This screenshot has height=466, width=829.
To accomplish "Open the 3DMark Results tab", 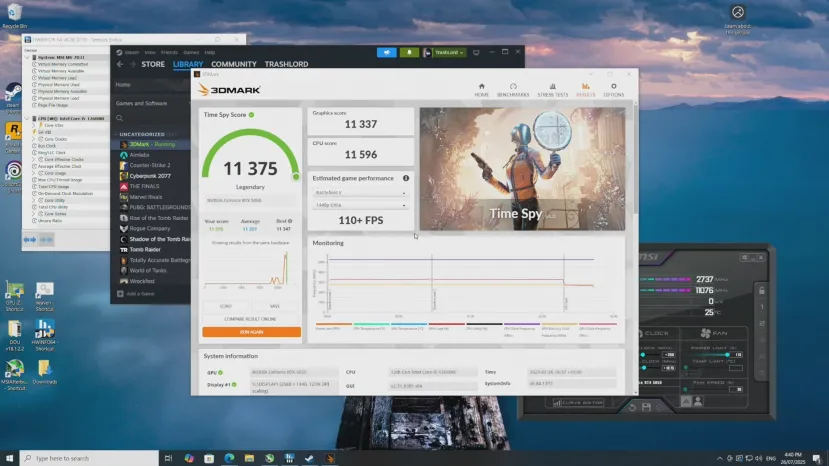I will pos(585,90).
